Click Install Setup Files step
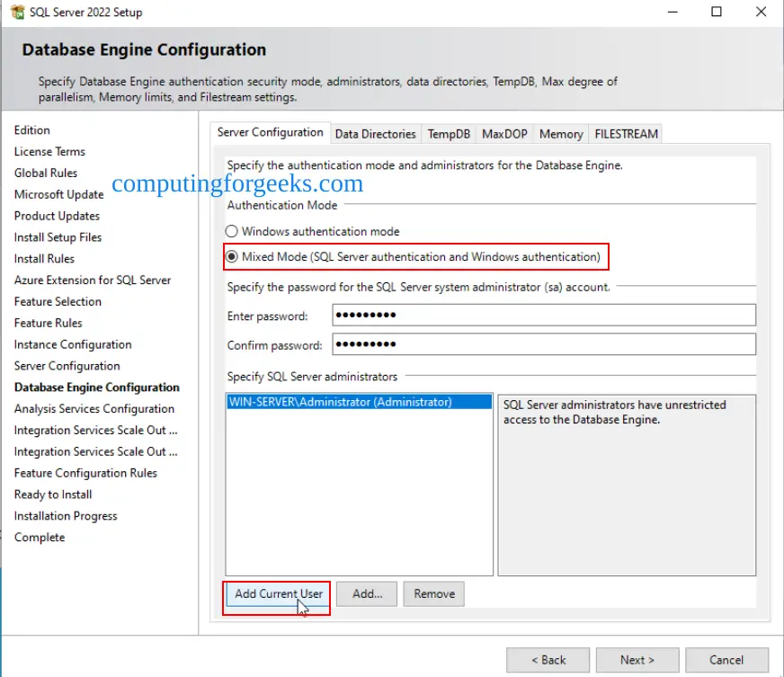Image resolution: width=784 pixels, height=677 pixels. tap(58, 237)
